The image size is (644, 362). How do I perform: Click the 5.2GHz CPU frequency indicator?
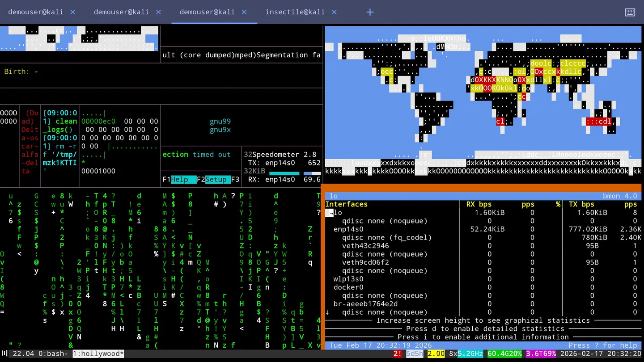tap(470, 354)
